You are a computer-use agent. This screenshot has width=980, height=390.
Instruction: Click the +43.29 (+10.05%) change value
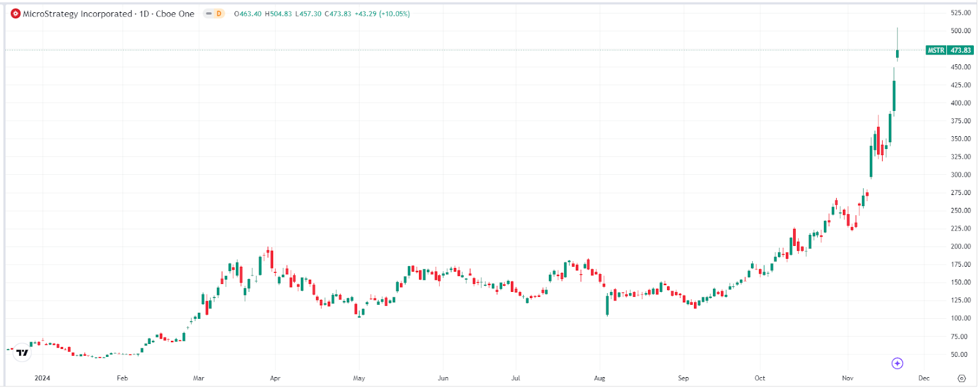(x=382, y=13)
